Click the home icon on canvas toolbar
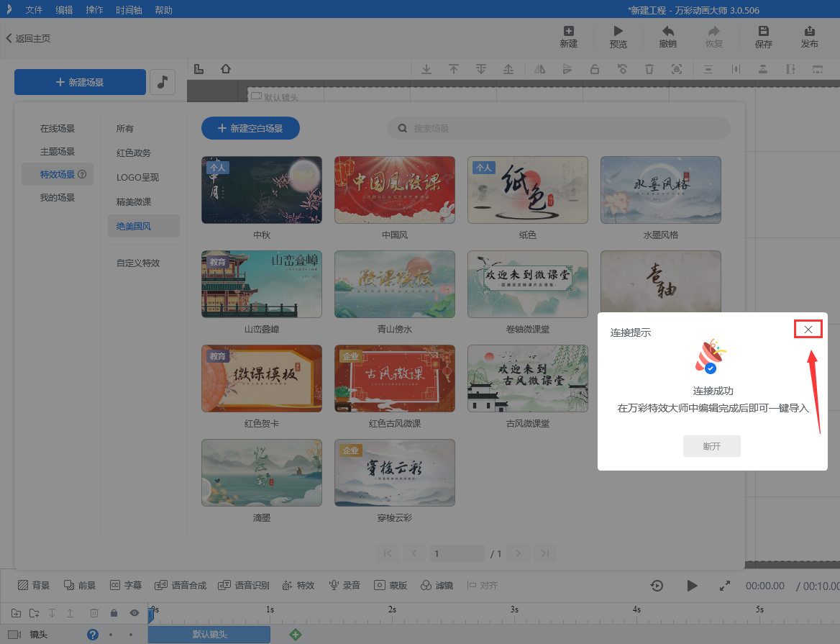The image size is (840, 644). pyautogui.click(x=226, y=69)
